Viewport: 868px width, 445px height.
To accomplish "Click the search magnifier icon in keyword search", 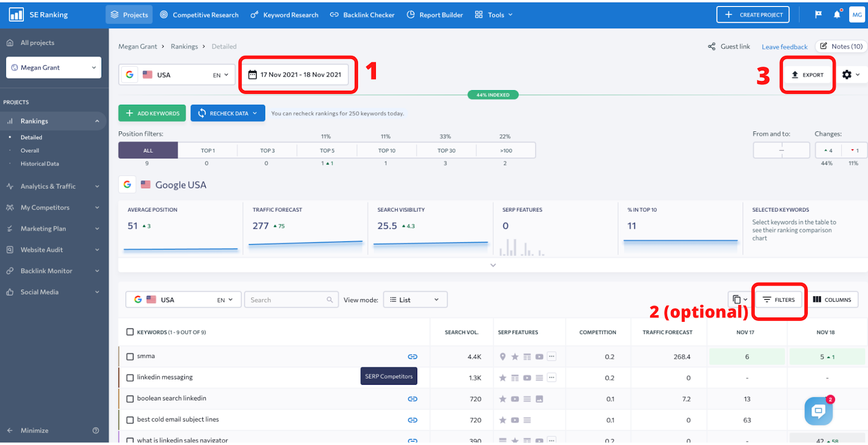I will coord(330,300).
